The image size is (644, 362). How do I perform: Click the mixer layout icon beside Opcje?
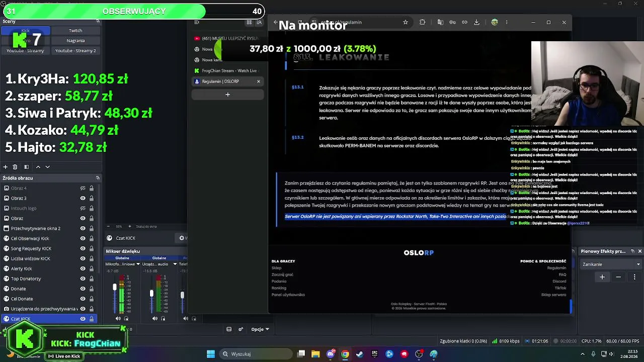[229, 329]
